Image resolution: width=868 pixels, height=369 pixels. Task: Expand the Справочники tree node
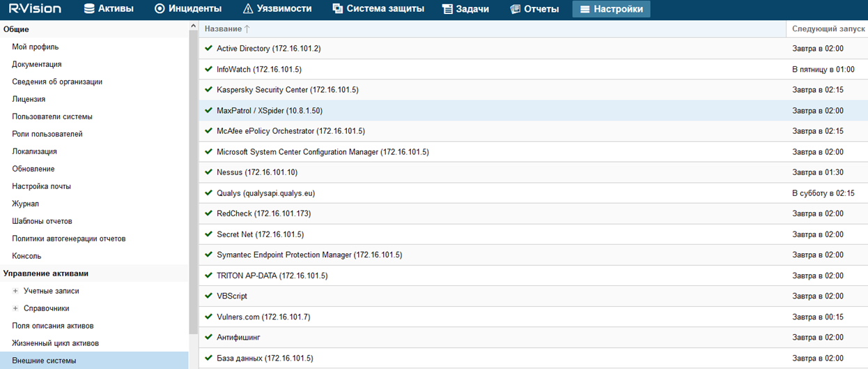[15, 308]
